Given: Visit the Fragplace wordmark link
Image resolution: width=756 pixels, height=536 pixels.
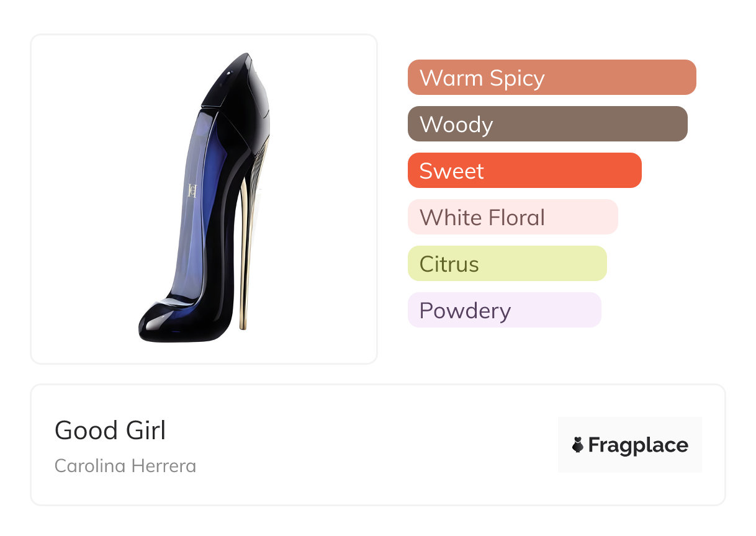Looking at the screenshot, I should coord(637,445).
